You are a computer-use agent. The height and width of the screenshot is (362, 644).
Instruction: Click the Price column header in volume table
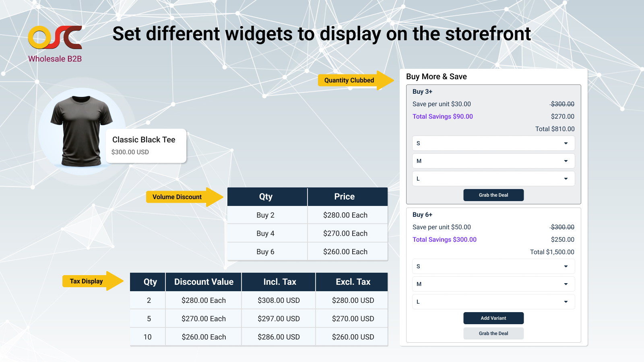[345, 197]
